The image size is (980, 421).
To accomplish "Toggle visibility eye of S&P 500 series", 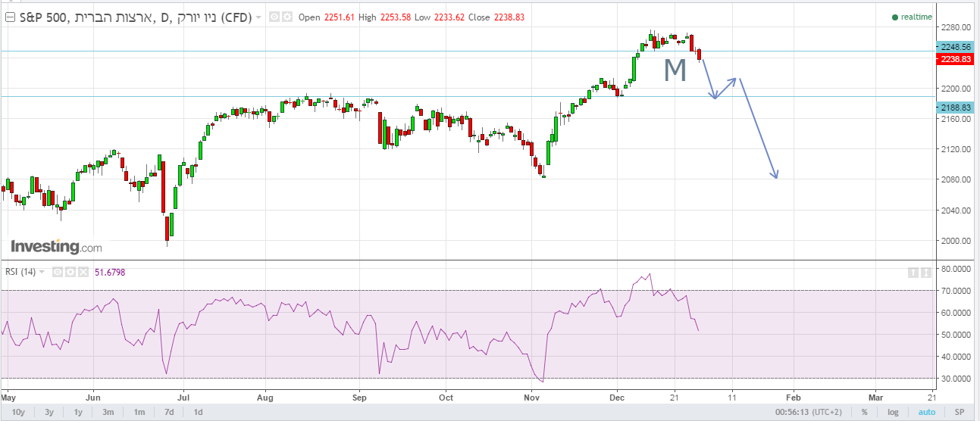I will (274, 17).
